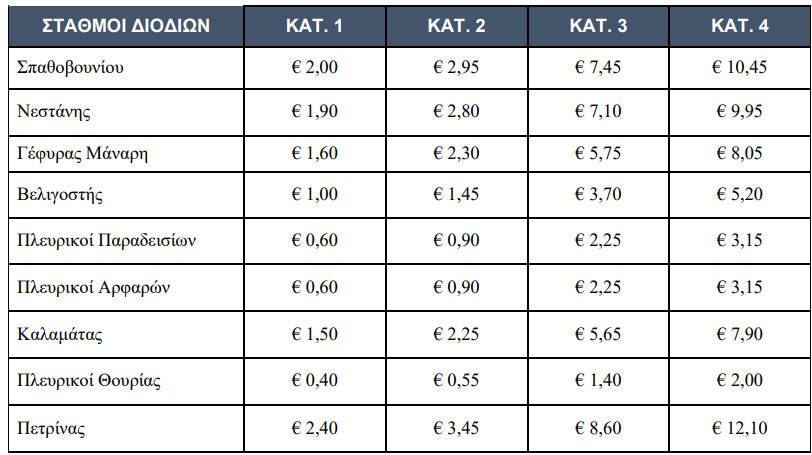The width and height of the screenshot is (812, 455).
Task: Click the ΚΑΤ. 4 column header
Action: coord(740,25)
